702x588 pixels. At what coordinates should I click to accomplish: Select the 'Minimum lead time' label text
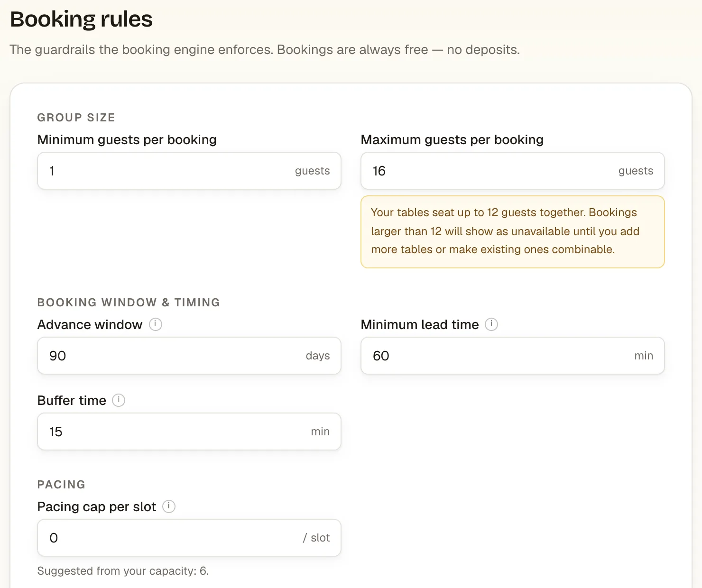pos(420,324)
